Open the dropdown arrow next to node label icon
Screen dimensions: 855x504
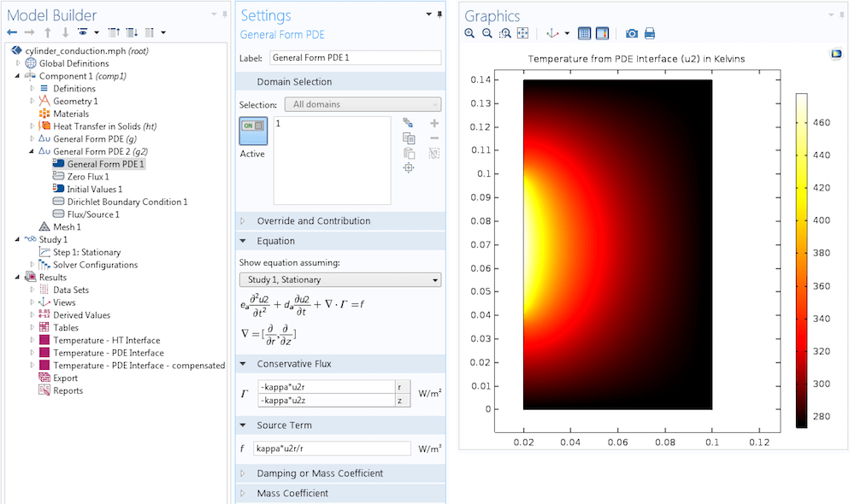click(163, 32)
